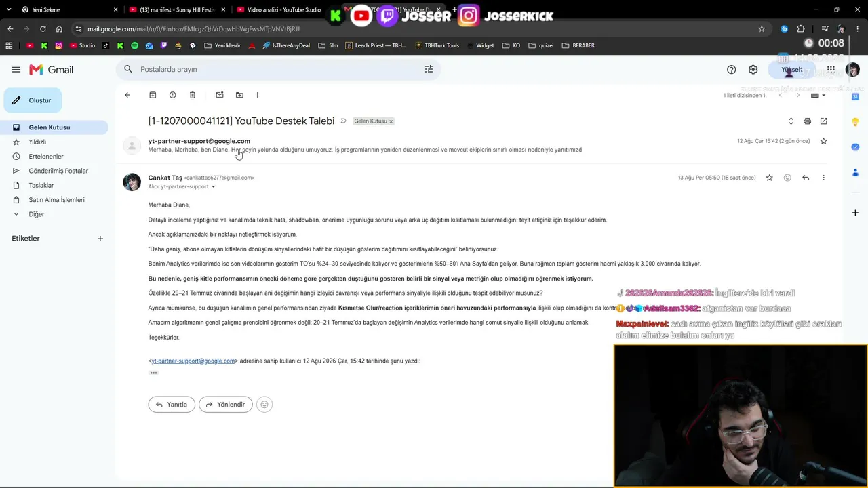
Task: Get add-ons with the side panel plus icon
Action: (855, 213)
